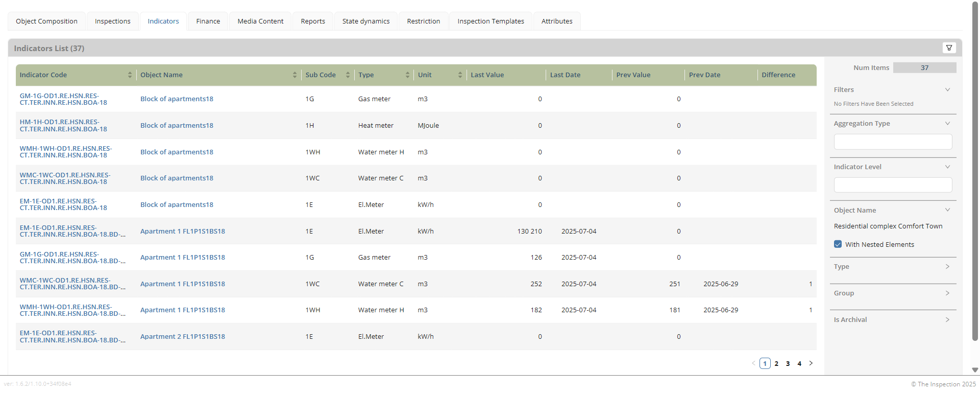
Task: Switch to the Inspections tab
Action: point(113,21)
